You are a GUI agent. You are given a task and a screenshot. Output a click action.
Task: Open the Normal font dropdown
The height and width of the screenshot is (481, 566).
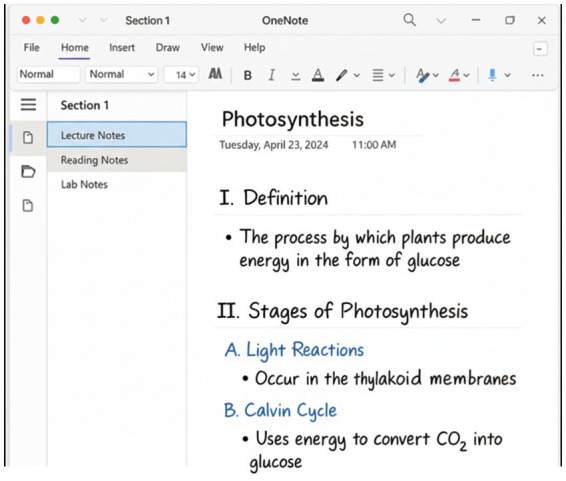[121, 74]
